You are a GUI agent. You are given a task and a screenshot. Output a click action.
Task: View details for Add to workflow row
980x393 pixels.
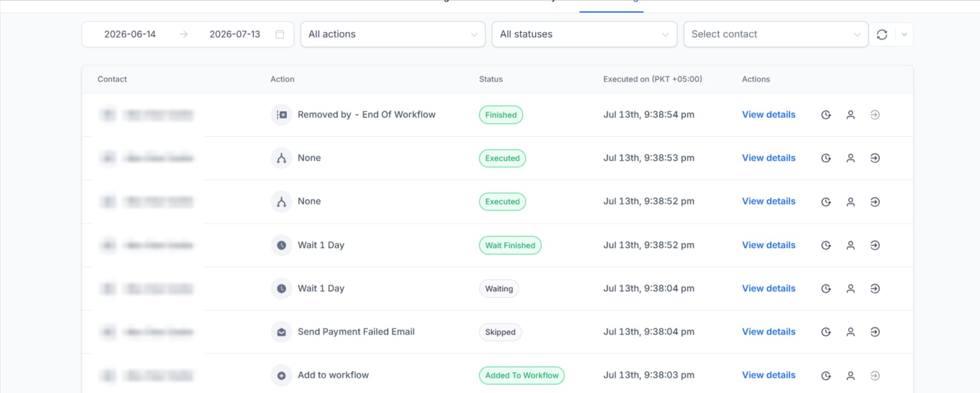click(769, 375)
